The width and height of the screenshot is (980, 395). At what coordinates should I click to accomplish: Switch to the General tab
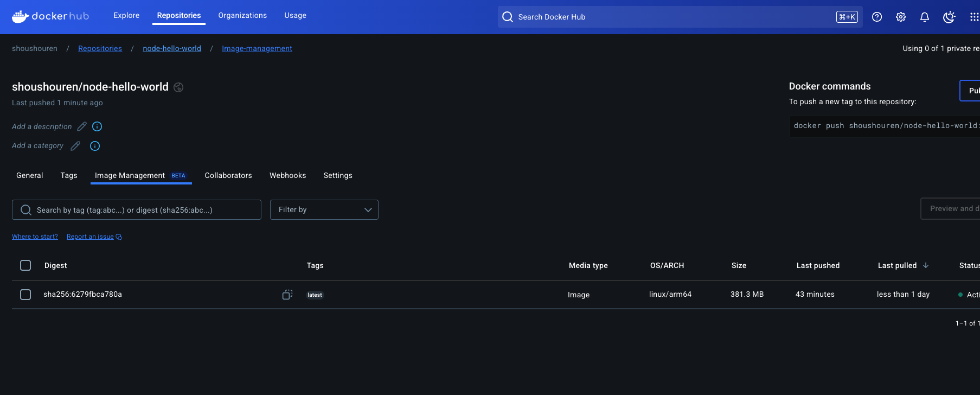pyautogui.click(x=30, y=175)
